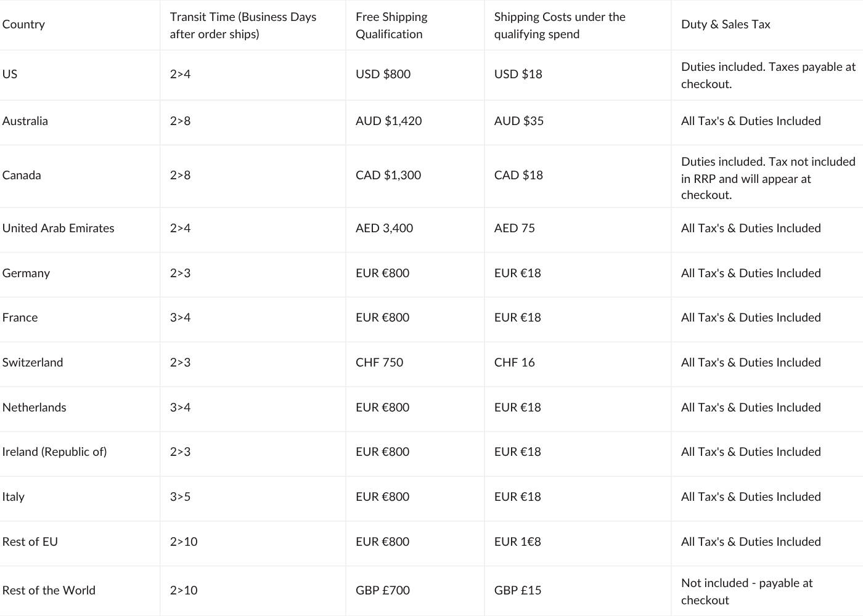This screenshot has height=616, width=863.
Task: Select the Rest of EU cell
Action: click(30, 542)
